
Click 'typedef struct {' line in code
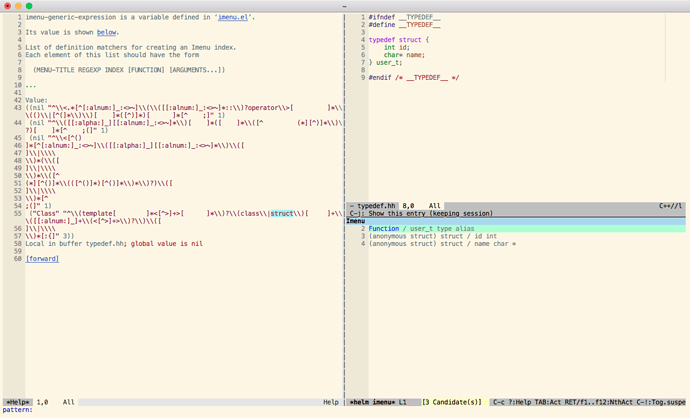[399, 40]
